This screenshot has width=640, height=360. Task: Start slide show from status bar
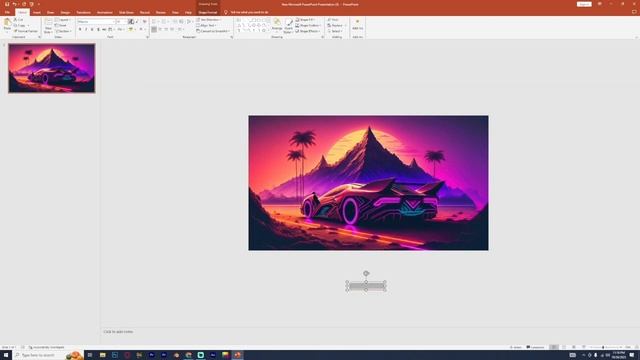pyautogui.click(x=584, y=347)
